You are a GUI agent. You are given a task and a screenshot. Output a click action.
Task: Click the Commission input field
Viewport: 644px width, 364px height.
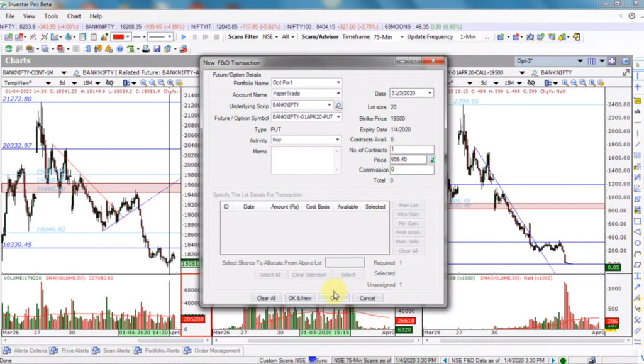click(x=412, y=170)
